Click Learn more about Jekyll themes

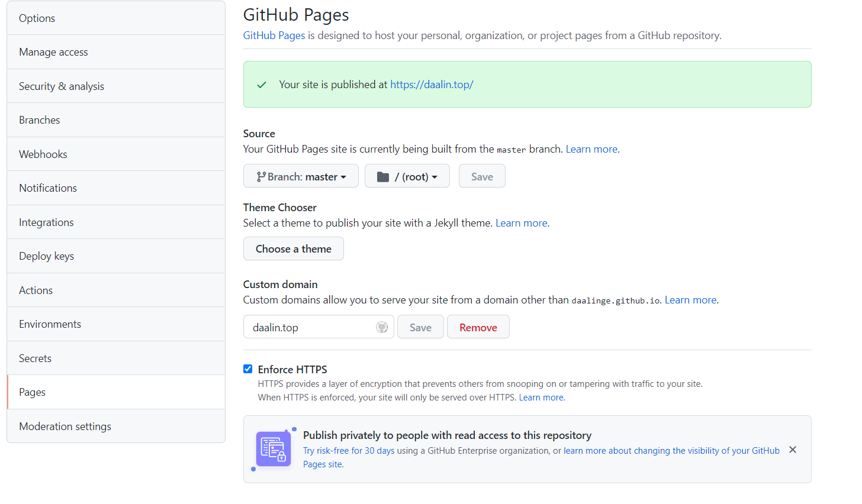pyautogui.click(x=522, y=223)
